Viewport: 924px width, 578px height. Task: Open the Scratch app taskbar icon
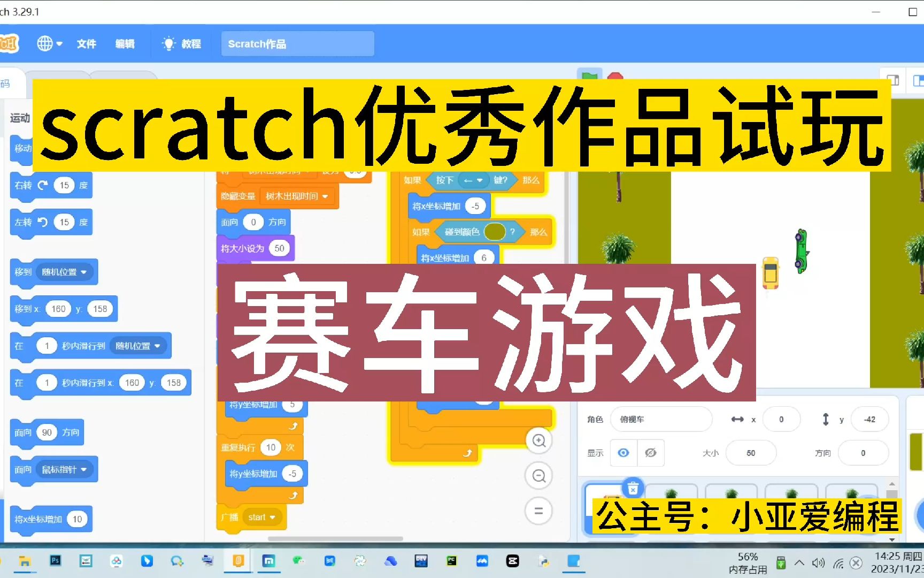point(238,561)
